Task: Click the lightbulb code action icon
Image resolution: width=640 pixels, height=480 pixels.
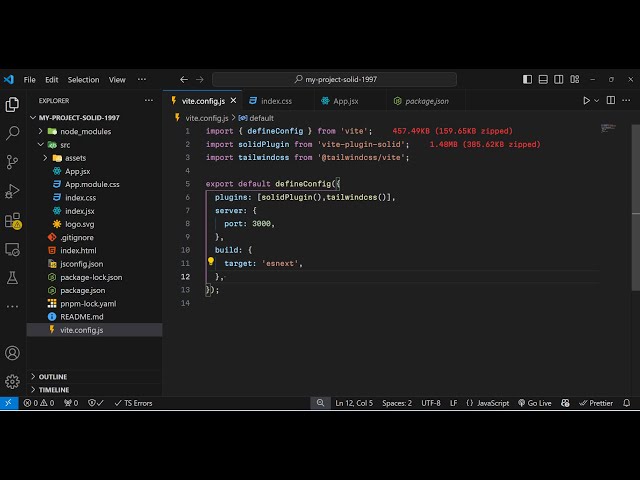Action: 211,262
